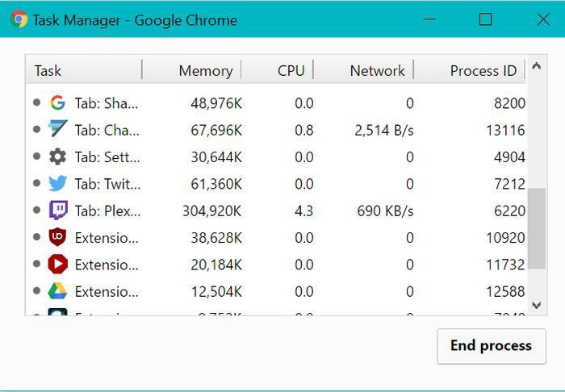Select the 304,920K memory value row

click(x=211, y=211)
